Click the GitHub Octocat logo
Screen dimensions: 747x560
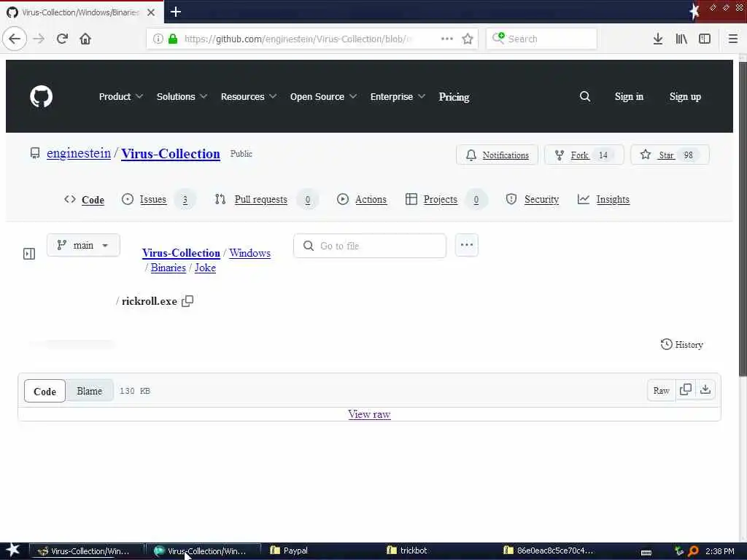click(42, 97)
